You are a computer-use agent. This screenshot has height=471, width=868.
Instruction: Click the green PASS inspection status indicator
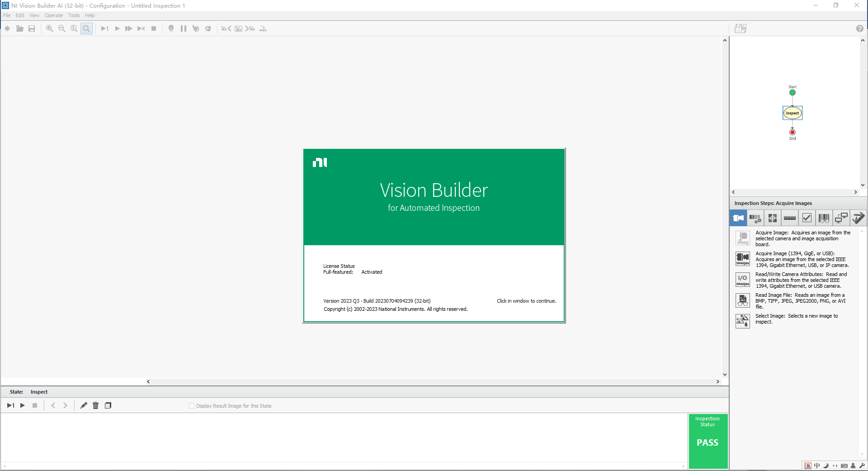708,441
